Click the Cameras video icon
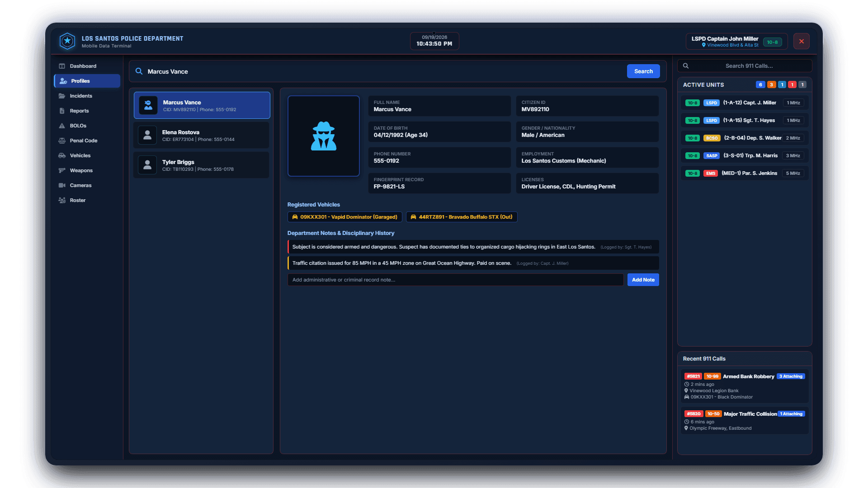 click(x=62, y=185)
